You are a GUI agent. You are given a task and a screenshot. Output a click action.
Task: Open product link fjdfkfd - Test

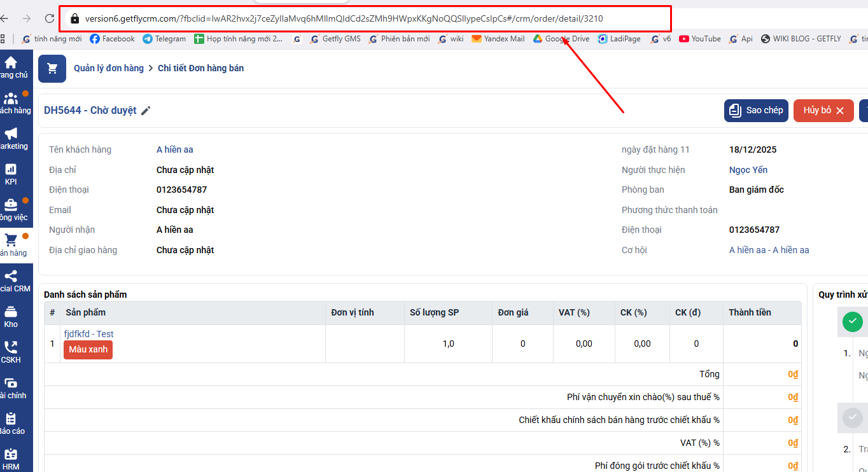pos(88,334)
